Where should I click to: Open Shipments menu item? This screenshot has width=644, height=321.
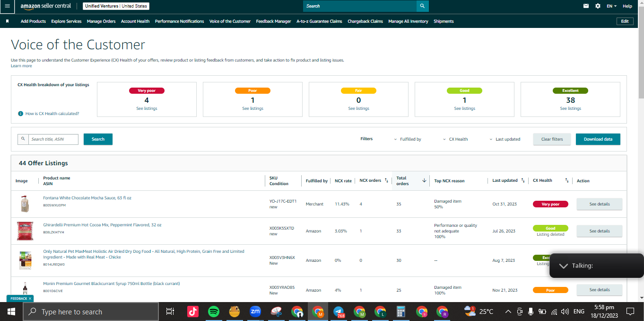tap(444, 21)
